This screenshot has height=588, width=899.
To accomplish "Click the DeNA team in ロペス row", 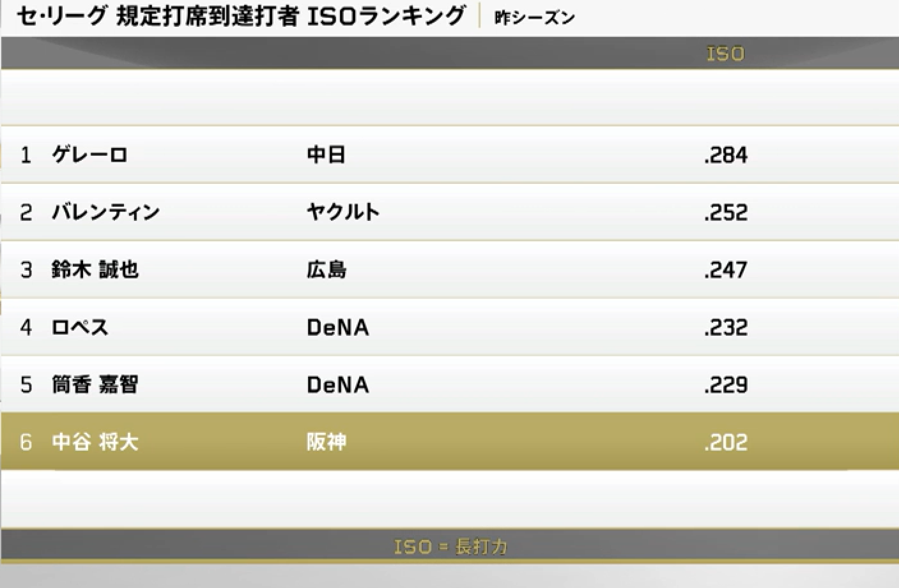I will click(338, 327).
